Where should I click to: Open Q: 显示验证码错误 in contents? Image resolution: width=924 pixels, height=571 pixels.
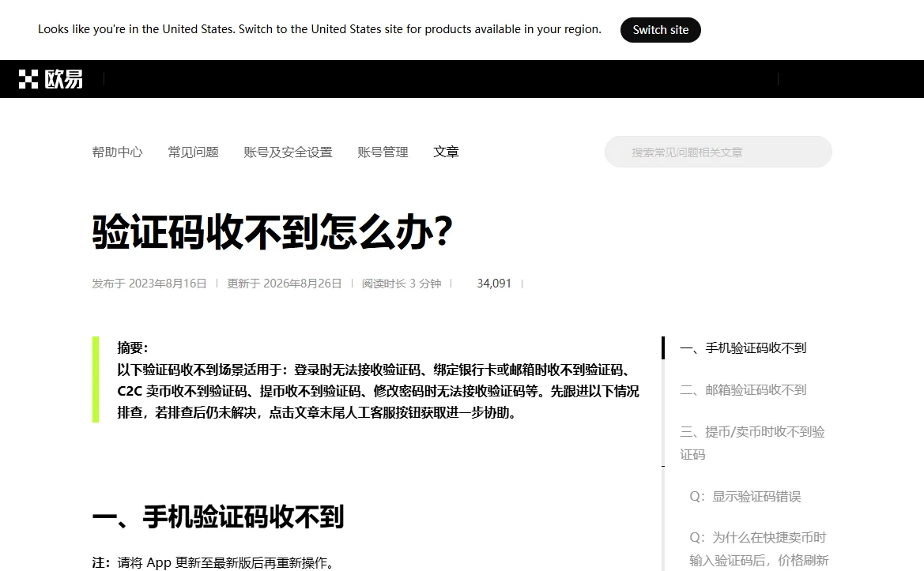pyautogui.click(x=745, y=496)
